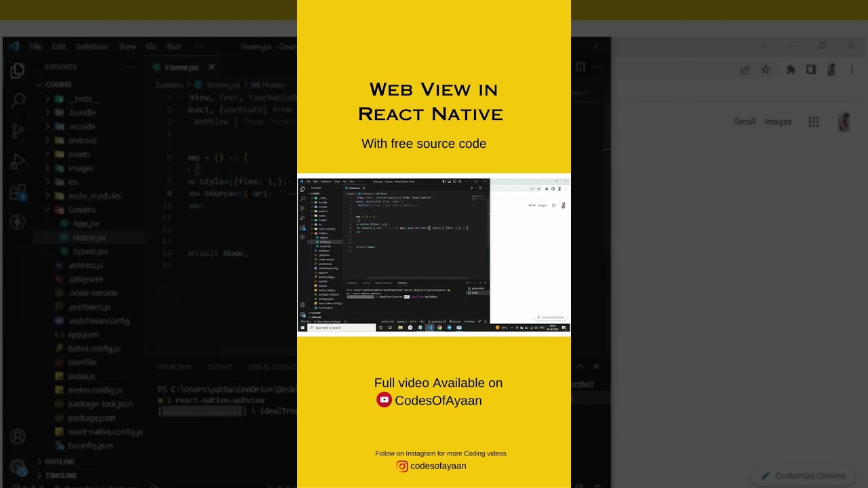The image size is (868, 488).
Task: Open package.json in the Explorer tree
Action: (325, 299)
